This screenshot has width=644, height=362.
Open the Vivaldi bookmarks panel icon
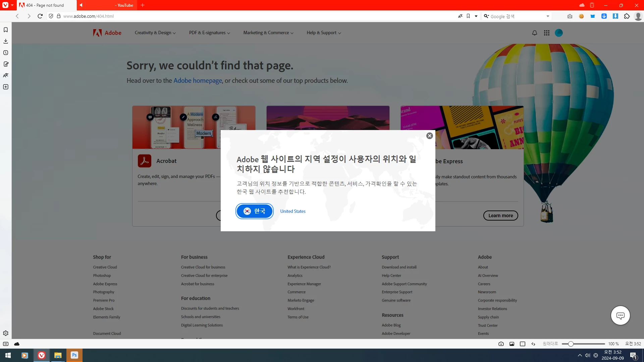tap(6, 30)
